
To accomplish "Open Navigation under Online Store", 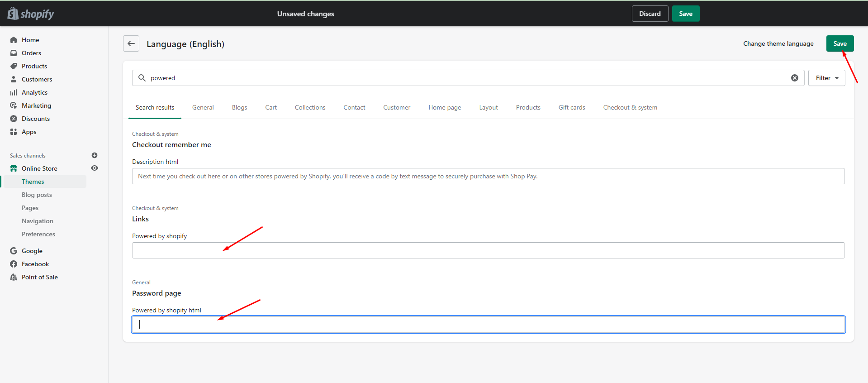I will click(x=38, y=221).
